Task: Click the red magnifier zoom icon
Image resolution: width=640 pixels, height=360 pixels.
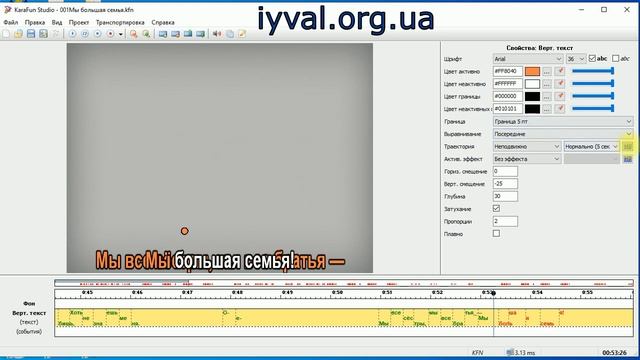Action: click(133, 34)
